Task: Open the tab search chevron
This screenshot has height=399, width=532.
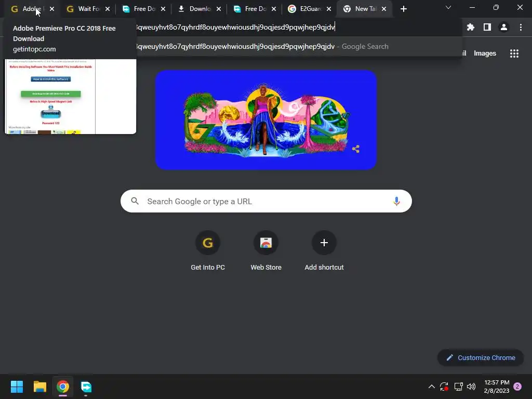Action: (x=448, y=7)
